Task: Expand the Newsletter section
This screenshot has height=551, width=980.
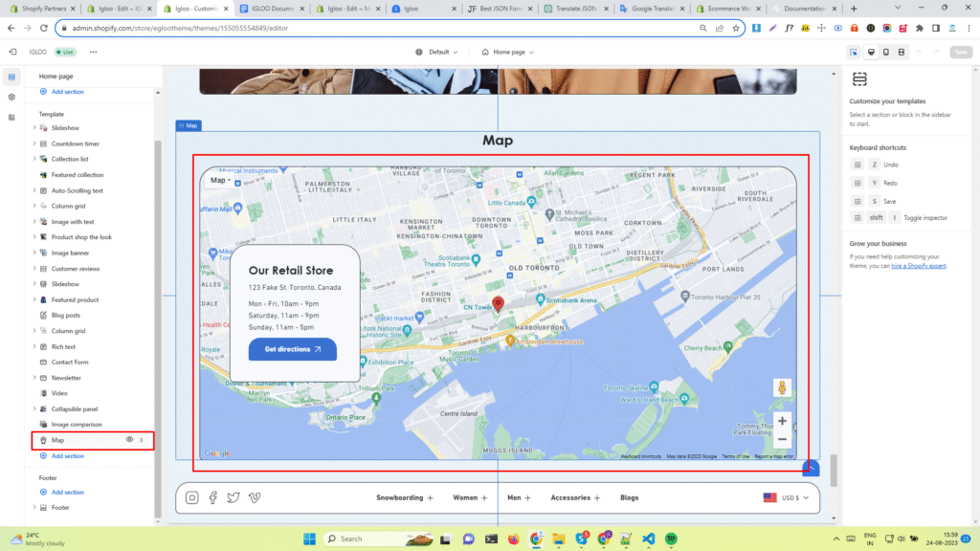Action: (34, 378)
